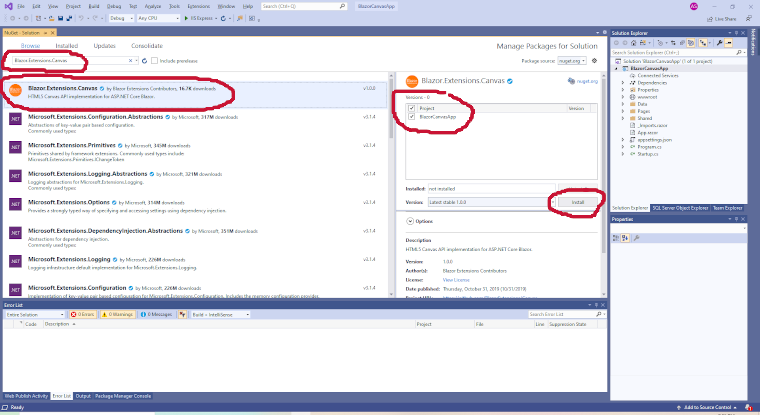Open the Debug configuration dropdown
The width and height of the screenshot is (760, 415).
coord(121,18)
